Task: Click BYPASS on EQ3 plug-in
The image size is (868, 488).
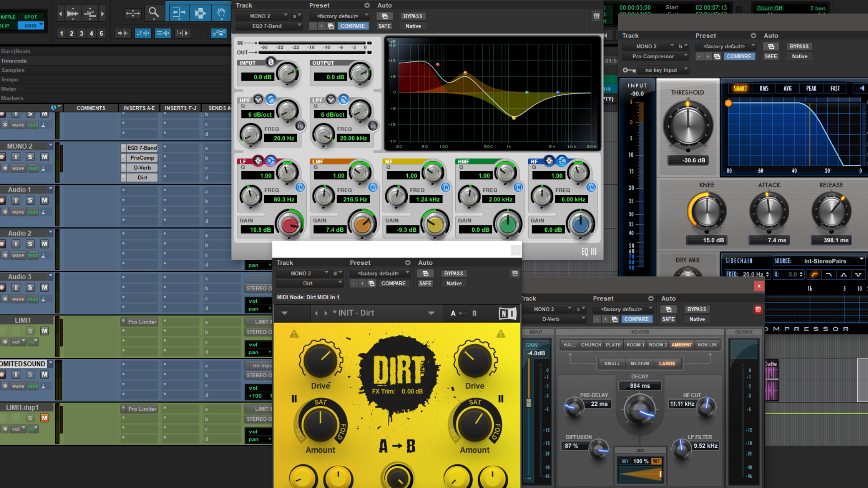Action: point(413,16)
